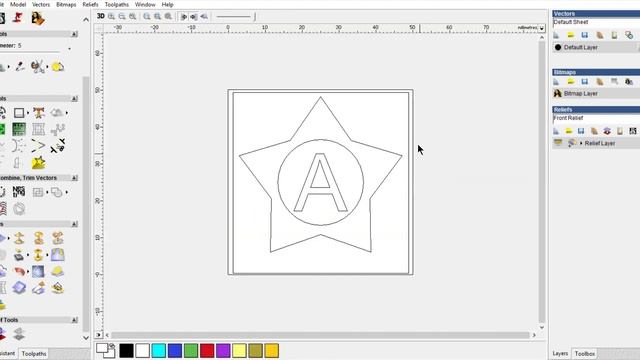The image size is (640, 360).
Task: Click the Default Sheet field in Vectors
Action: point(596,22)
